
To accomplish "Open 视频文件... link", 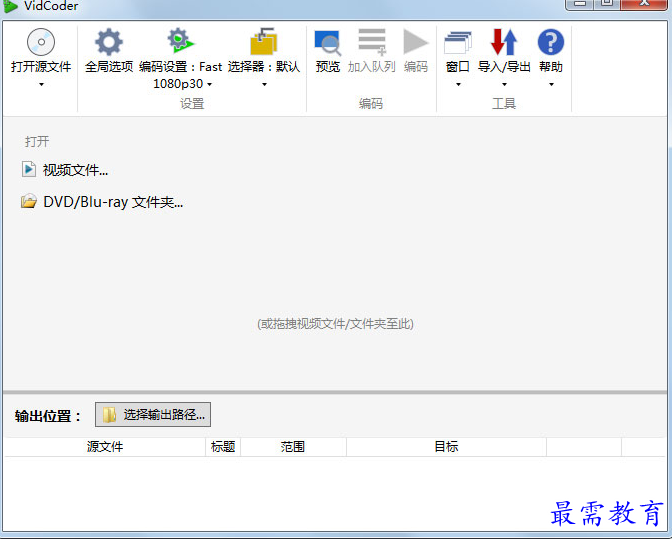I will [75, 170].
